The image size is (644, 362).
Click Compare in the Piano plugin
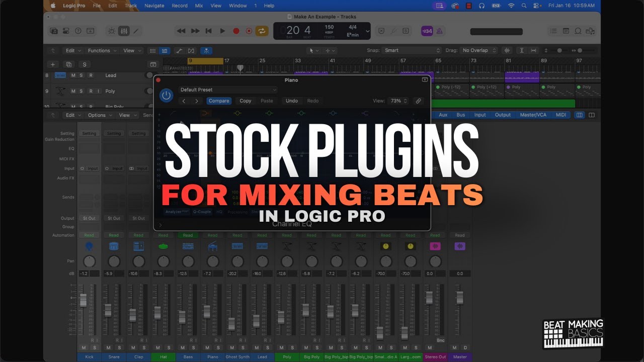(x=219, y=101)
